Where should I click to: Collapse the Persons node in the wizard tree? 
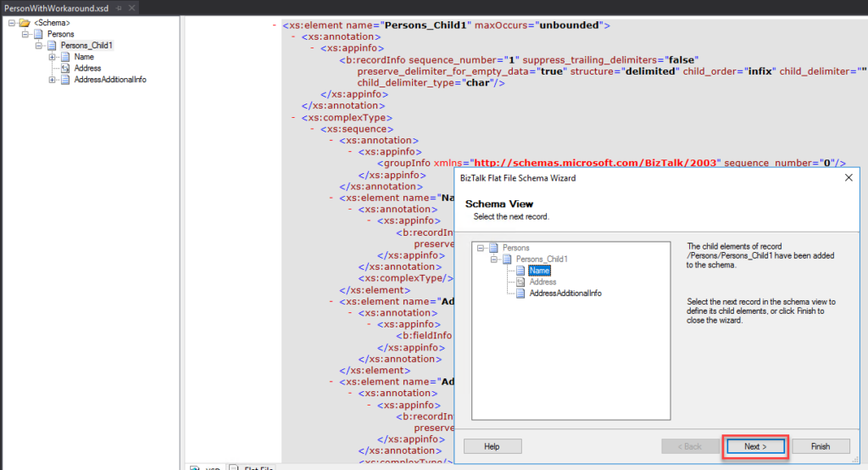pos(480,248)
